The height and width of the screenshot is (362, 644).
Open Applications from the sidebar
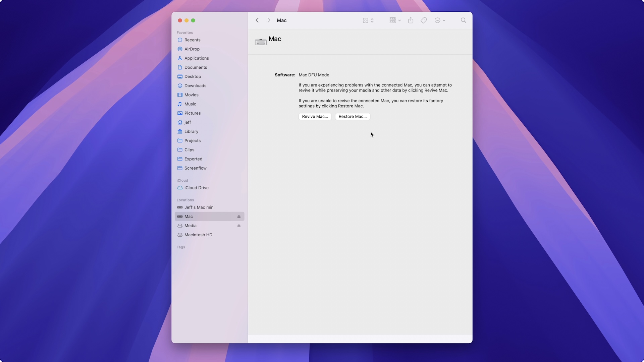pos(196,58)
